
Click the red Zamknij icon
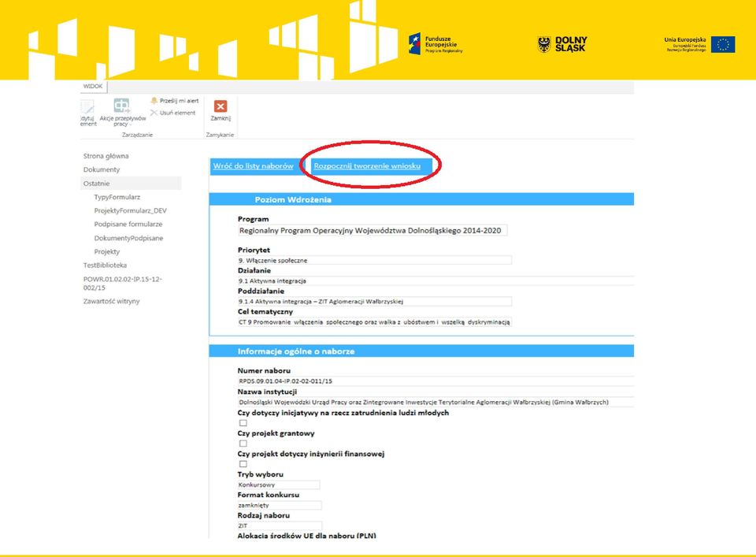pyautogui.click(x=220, y=106)
